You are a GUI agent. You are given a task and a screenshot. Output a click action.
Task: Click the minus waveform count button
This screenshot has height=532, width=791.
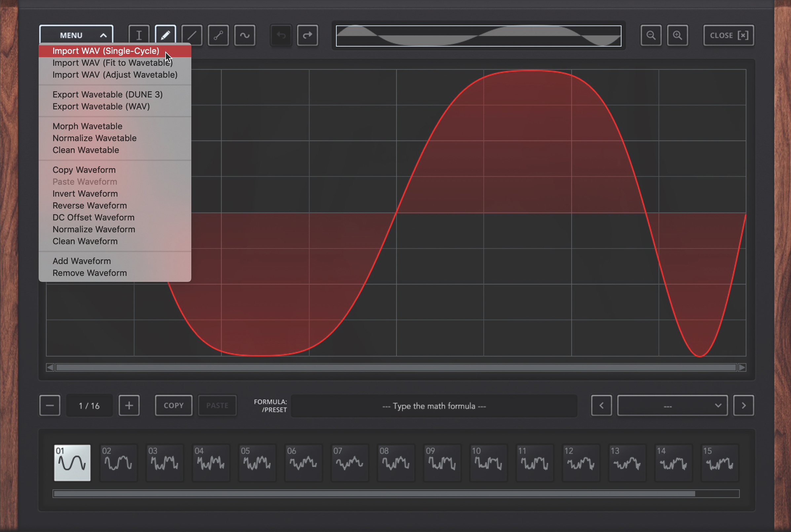pyautogui.click(x=50, y=405)
